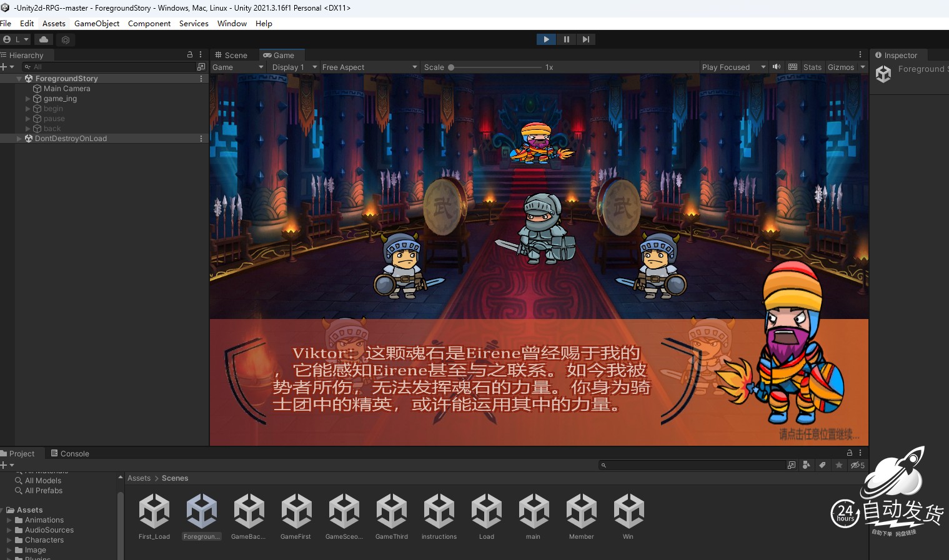Open the Hierarchy panel options menu

pos(201,55)
